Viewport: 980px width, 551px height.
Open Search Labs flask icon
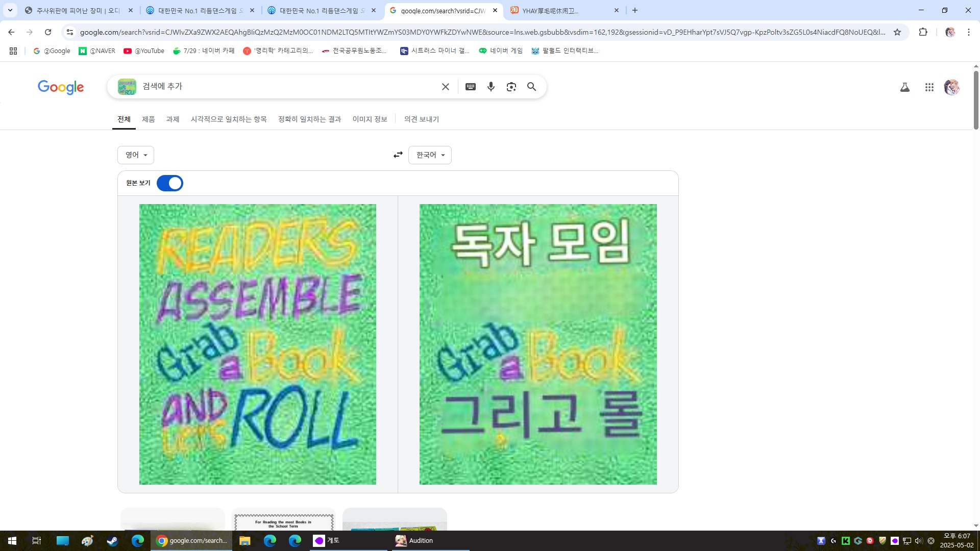point(905,87)
